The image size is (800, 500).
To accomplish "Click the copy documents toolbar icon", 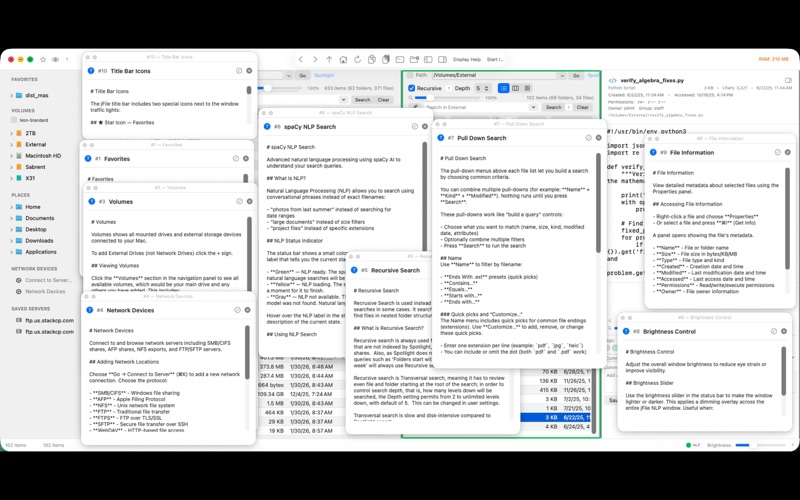I will (372, 59).
